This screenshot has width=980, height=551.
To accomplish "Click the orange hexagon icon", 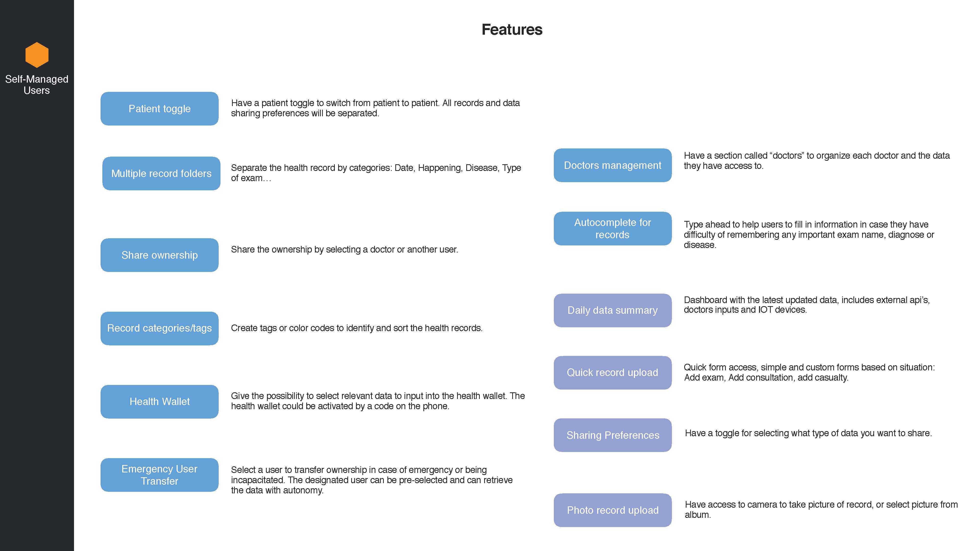I will 37,55.
